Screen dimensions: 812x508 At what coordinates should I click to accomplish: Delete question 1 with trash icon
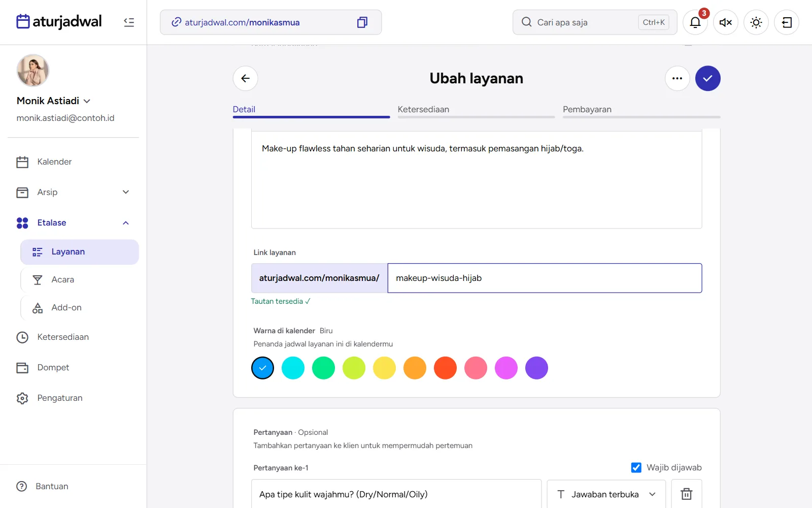tap(687, 494)
